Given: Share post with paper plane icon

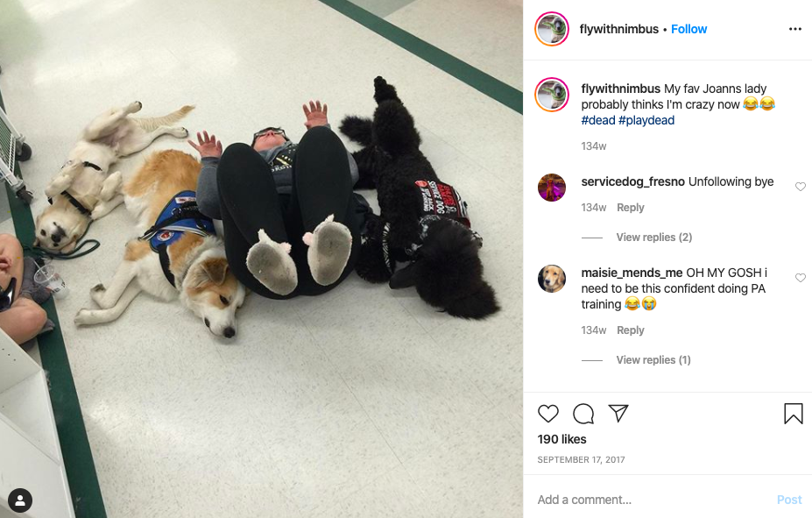Looking at the screenshot, I should [618, 413].
